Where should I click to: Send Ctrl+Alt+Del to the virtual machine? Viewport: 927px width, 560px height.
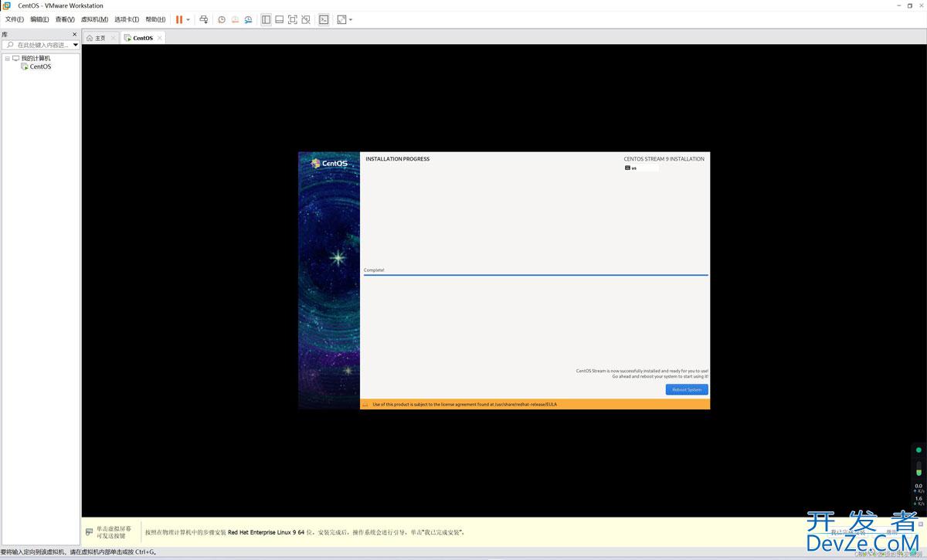click(x=203, y=19)
